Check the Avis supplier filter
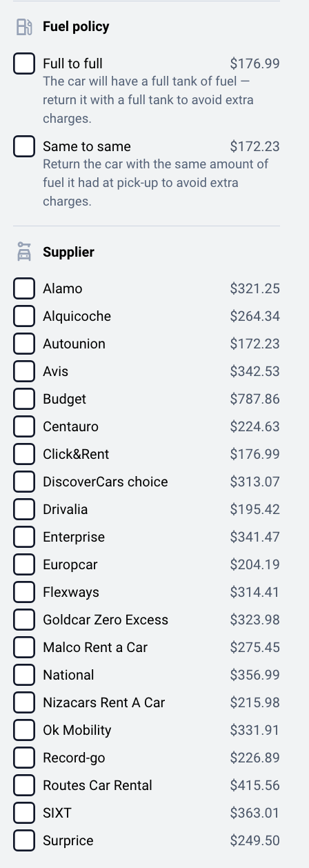 click(x=24, y=371)
